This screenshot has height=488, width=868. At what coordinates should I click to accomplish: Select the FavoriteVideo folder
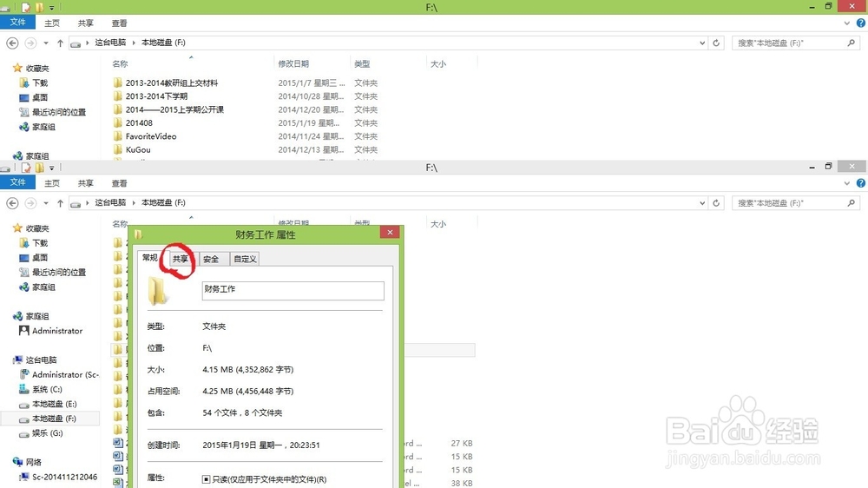150,135
